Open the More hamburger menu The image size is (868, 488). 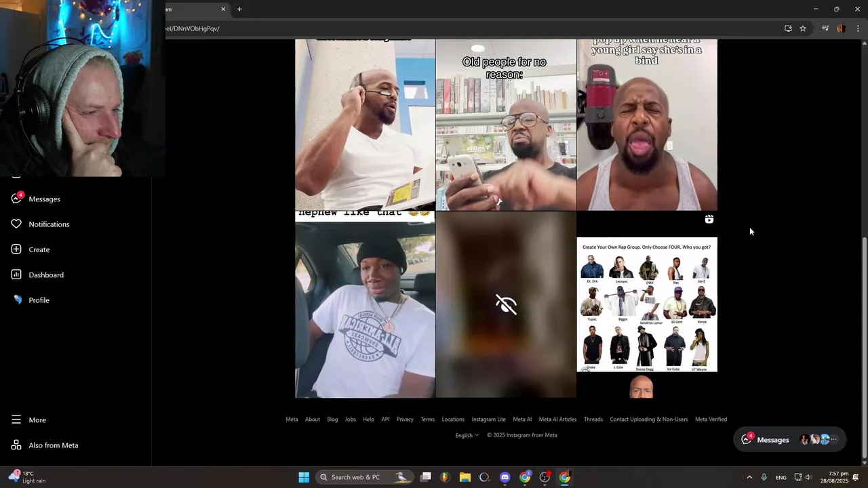point(29,420)
